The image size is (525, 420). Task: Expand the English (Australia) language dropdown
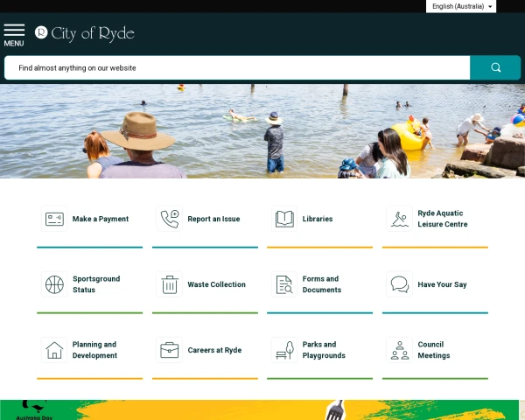462,6
